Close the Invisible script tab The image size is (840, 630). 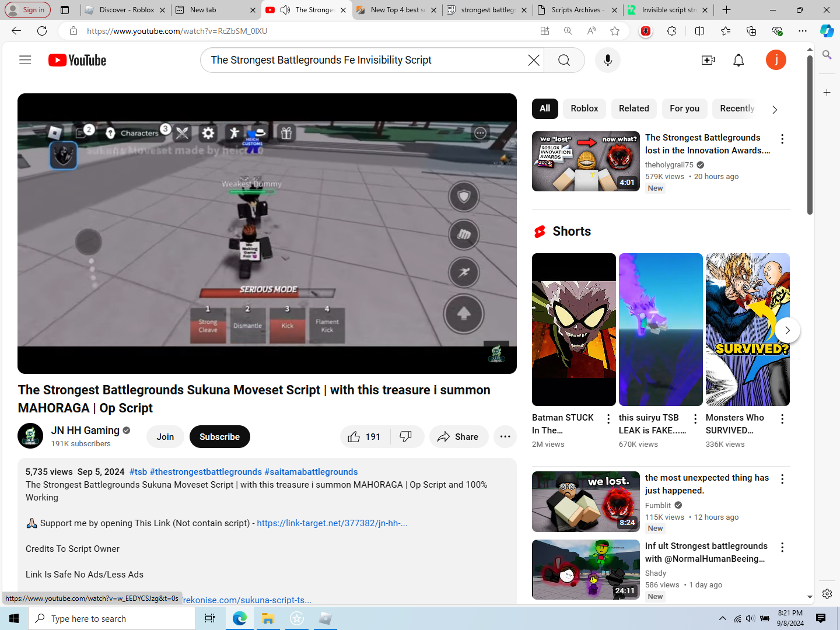tap(705, 10)
